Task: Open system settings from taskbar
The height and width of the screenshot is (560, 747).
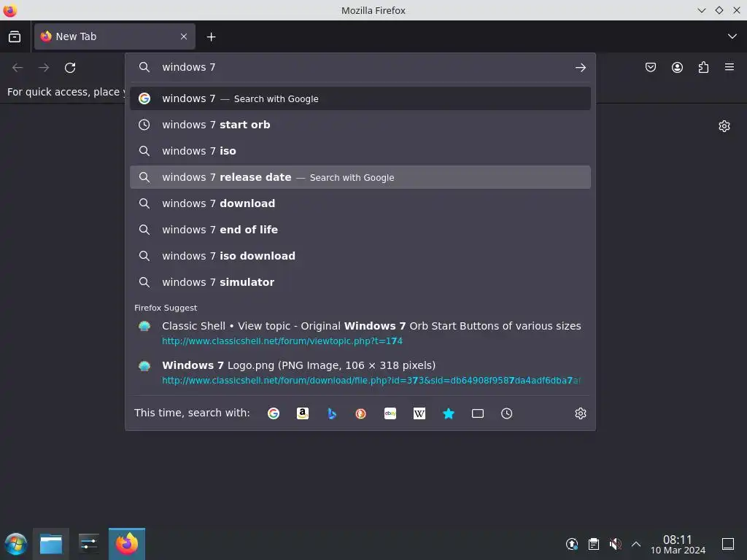Action: (x=88, y=544)
